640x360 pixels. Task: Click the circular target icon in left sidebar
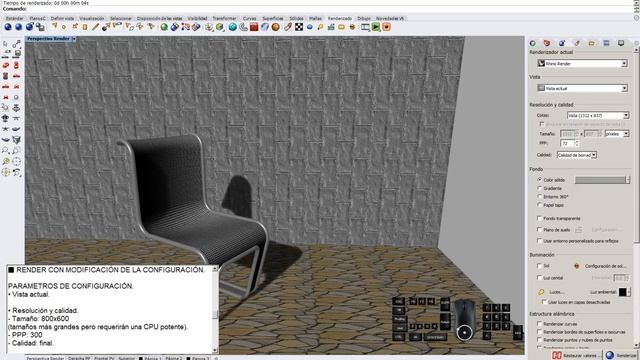pos(16,161)
